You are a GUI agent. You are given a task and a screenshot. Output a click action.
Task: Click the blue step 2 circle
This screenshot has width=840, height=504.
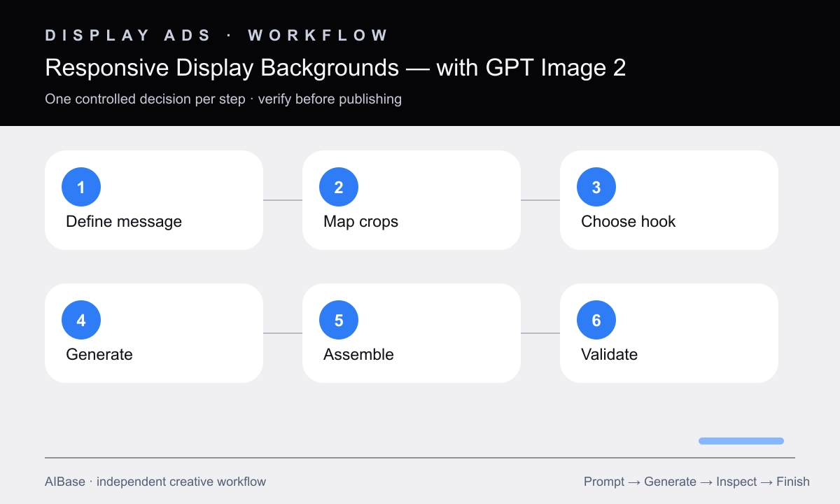coord(339,187)
